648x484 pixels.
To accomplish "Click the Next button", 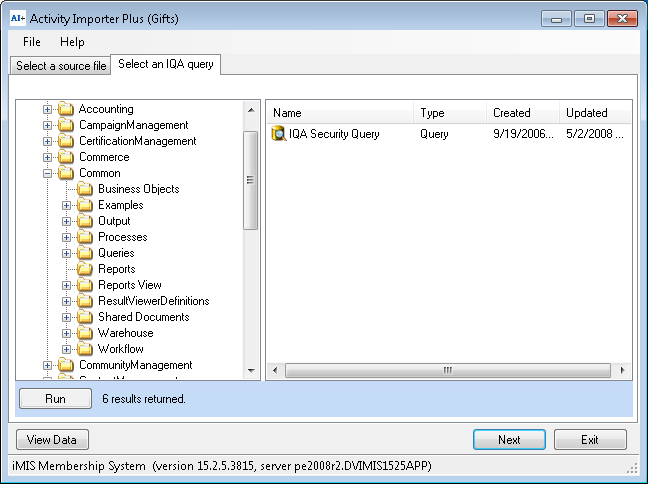I will click(x=509, y=439).
